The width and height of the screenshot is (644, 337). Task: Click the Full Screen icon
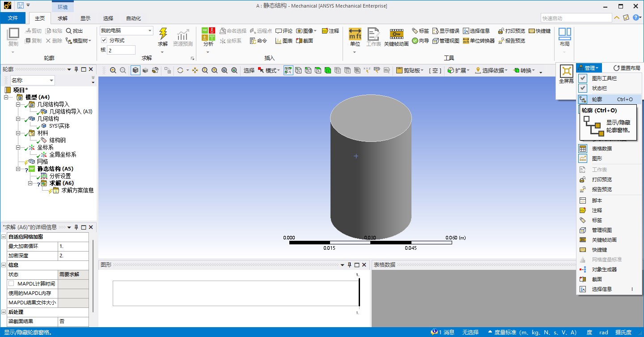(x=567, y=71)
